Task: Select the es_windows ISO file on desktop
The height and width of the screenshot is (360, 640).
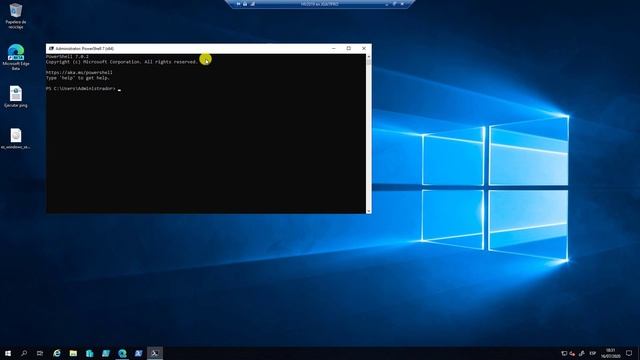Action: tap(16, 138)
